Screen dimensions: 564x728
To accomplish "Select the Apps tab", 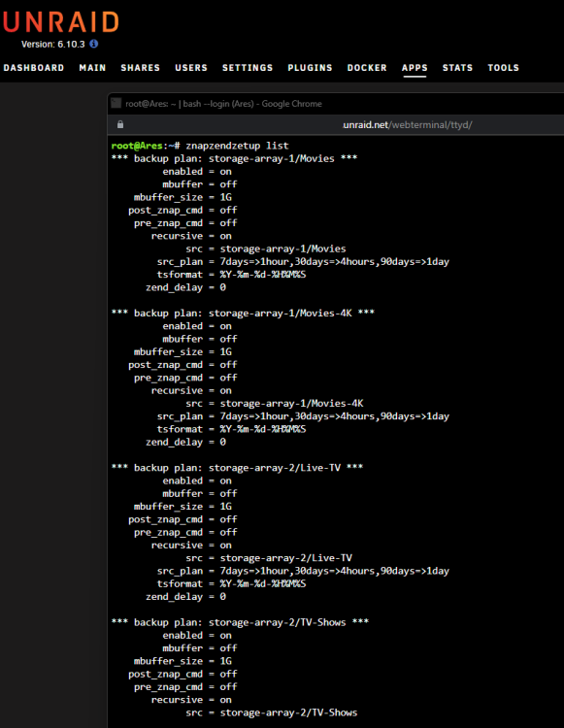I will pyautogui.click(x=415, y=68).
